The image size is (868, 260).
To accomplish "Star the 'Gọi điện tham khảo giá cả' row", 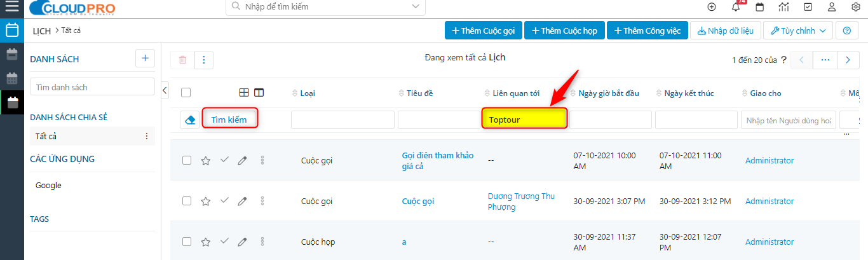I will 205,161.
